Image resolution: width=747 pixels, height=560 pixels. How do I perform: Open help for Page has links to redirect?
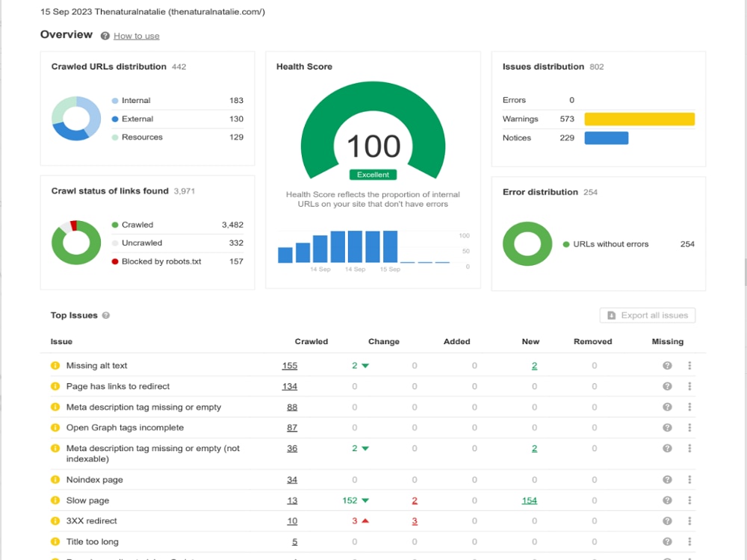click(x=667, y=386)
